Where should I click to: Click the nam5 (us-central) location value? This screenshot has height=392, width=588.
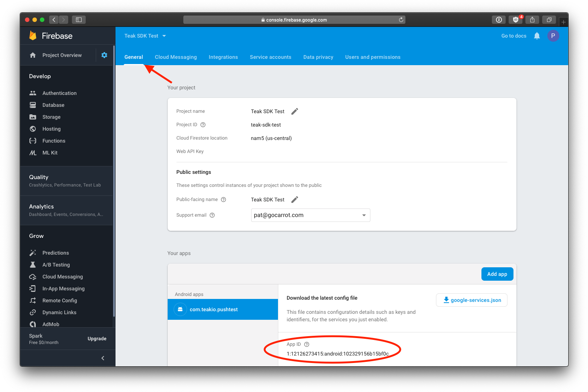coord(271,138)
